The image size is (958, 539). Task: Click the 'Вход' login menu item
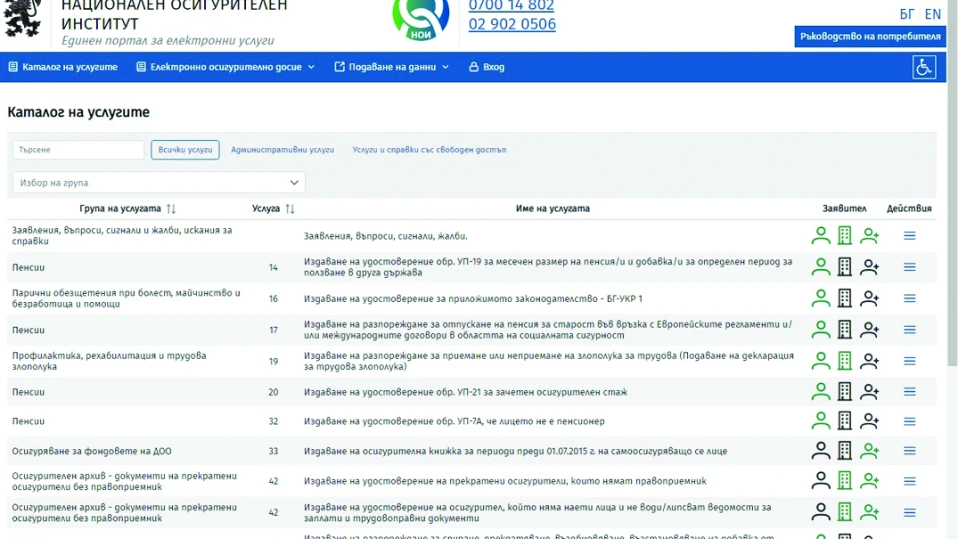[487, 67]
